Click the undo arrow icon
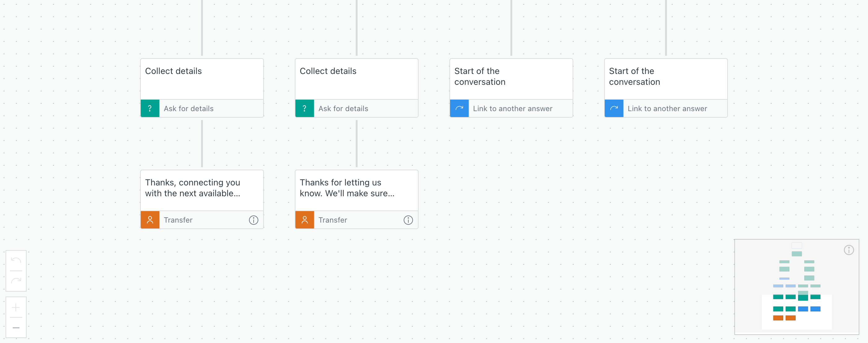 click(x=16, y=260)
